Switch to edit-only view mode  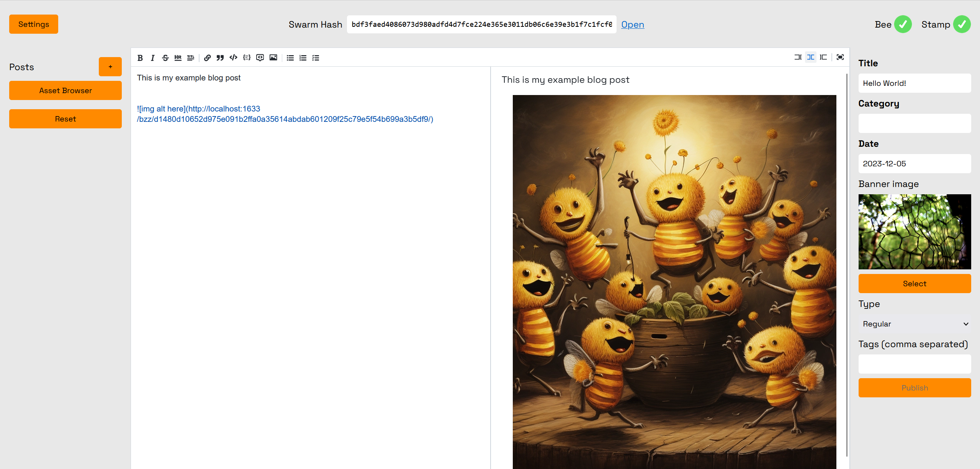(x=798, y=57)
